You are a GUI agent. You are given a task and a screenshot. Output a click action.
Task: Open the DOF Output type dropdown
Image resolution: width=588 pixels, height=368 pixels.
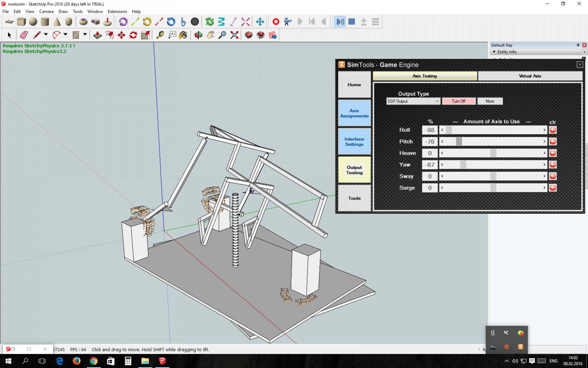pos(413,101)
